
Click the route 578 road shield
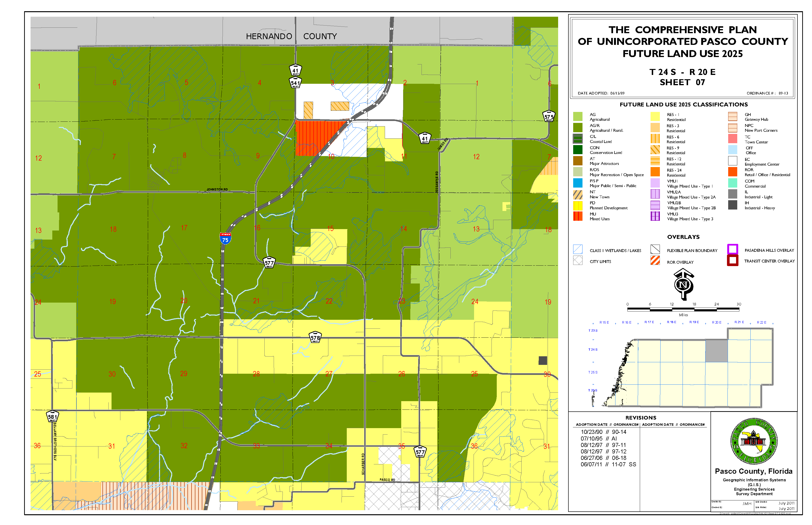point(315,337)
